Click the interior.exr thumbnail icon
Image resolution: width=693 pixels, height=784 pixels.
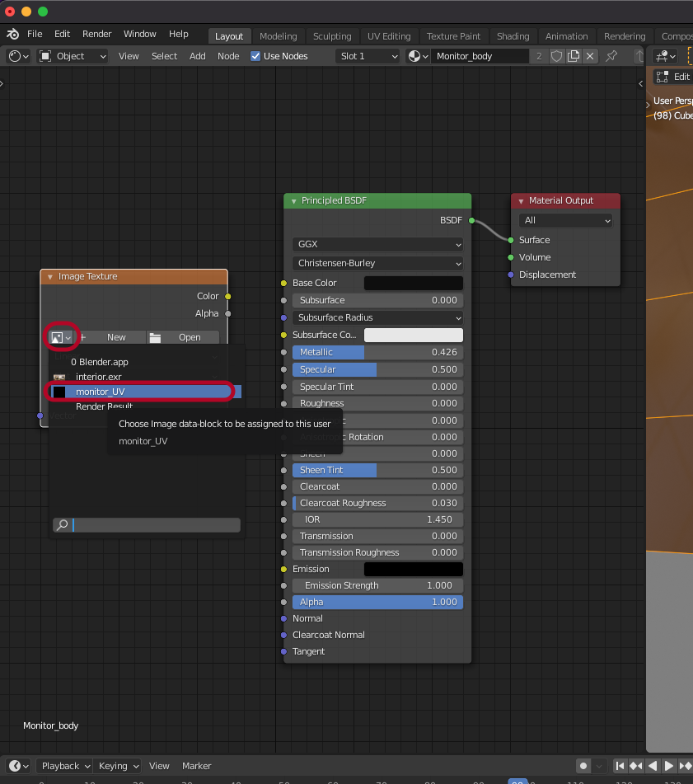point(59,377)
